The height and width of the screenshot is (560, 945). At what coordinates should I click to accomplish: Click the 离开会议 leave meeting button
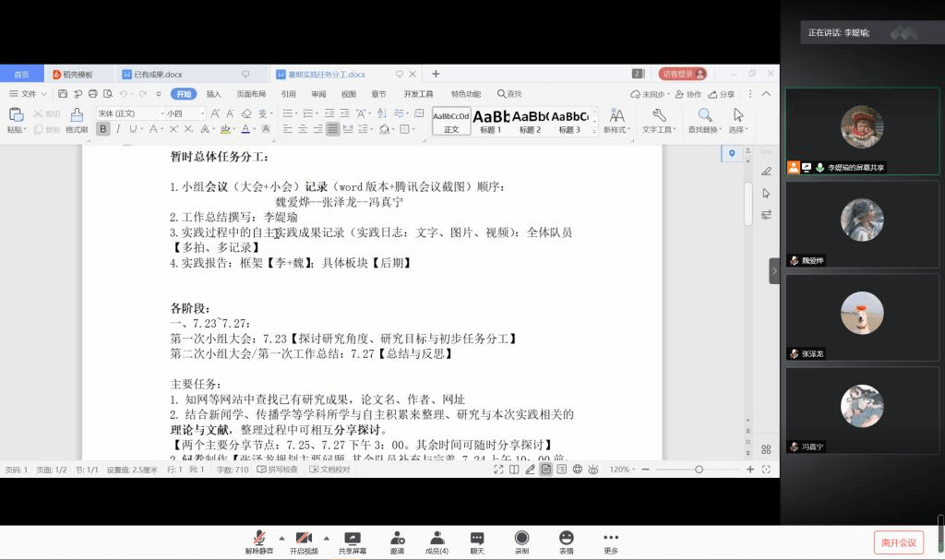(x=898, y=542)
